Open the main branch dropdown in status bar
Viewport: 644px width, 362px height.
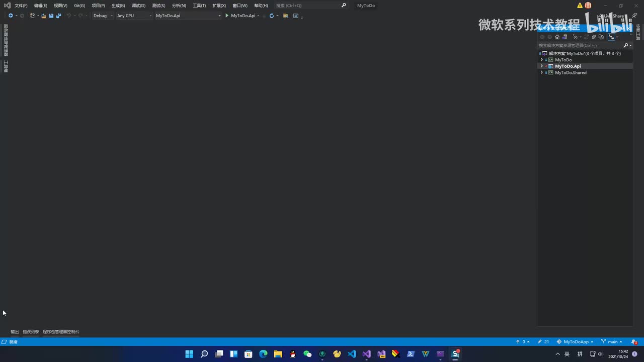coord(612,342)
